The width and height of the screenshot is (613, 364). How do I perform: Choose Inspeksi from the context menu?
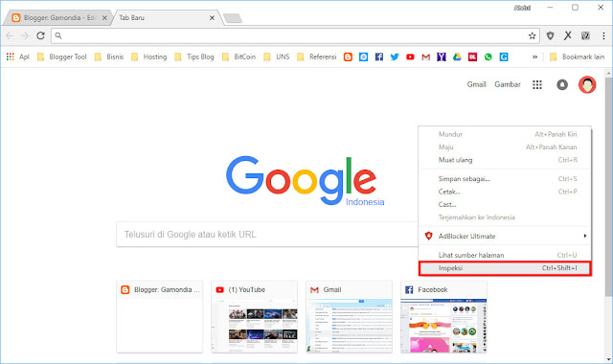point(505,268)
